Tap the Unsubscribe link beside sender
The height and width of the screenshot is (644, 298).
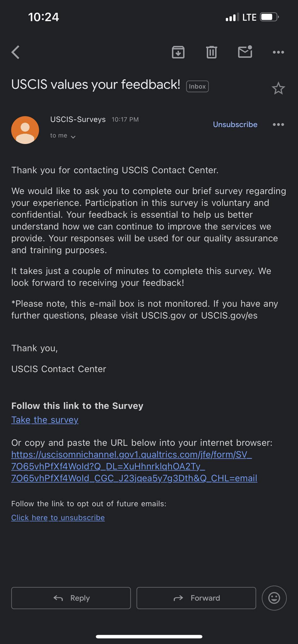(x=235, y=125)
